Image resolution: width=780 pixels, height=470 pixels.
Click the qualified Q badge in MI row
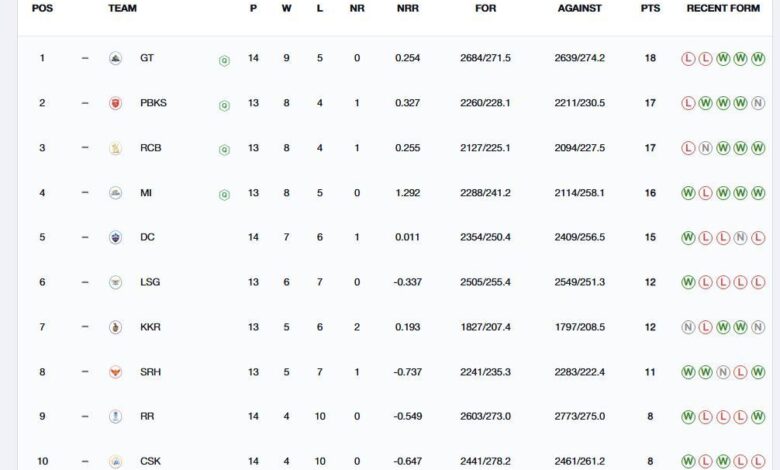(x=224, y=194)
